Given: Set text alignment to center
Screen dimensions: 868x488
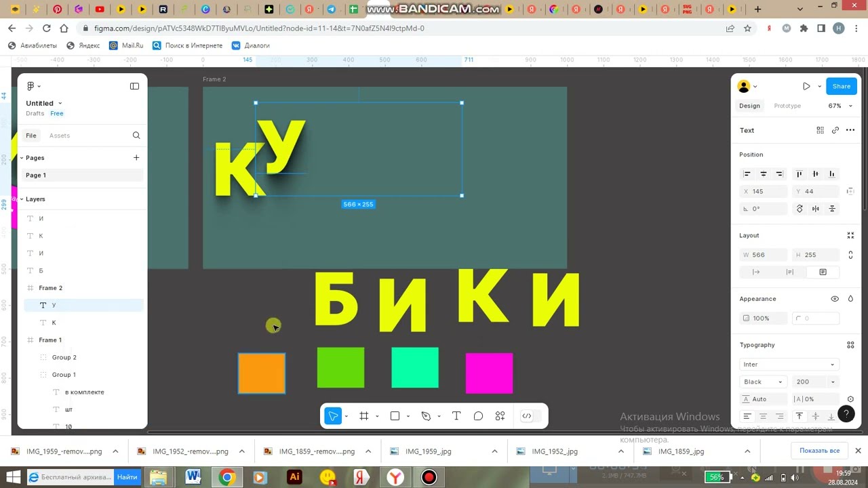Looking at the screenshot, I should tap(764, 416).
